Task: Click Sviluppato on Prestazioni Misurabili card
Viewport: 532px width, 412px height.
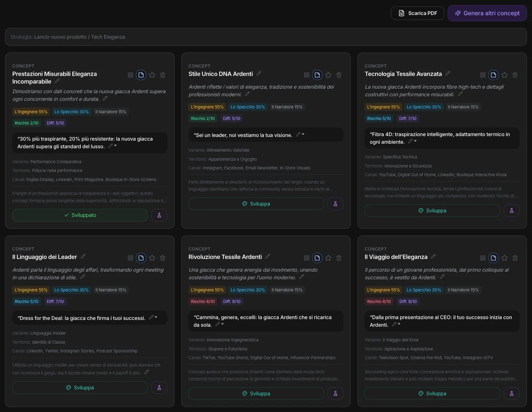Action: [x=80, y=215]
